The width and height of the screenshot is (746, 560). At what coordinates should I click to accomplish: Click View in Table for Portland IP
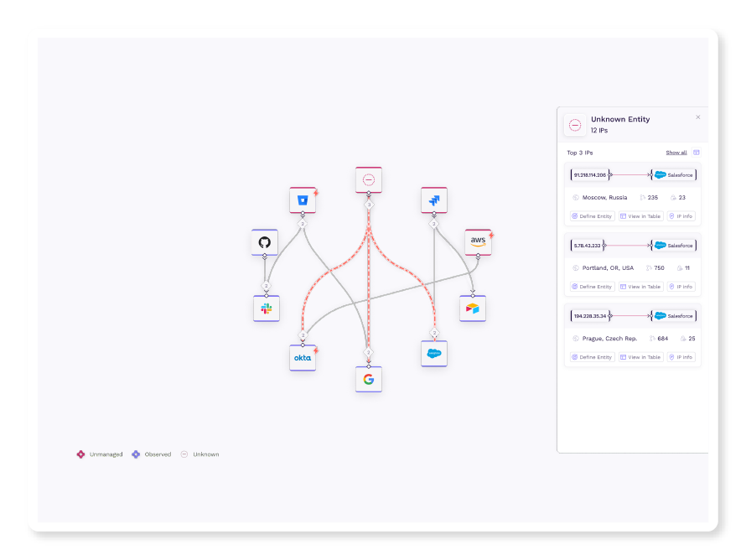point(640,287)
